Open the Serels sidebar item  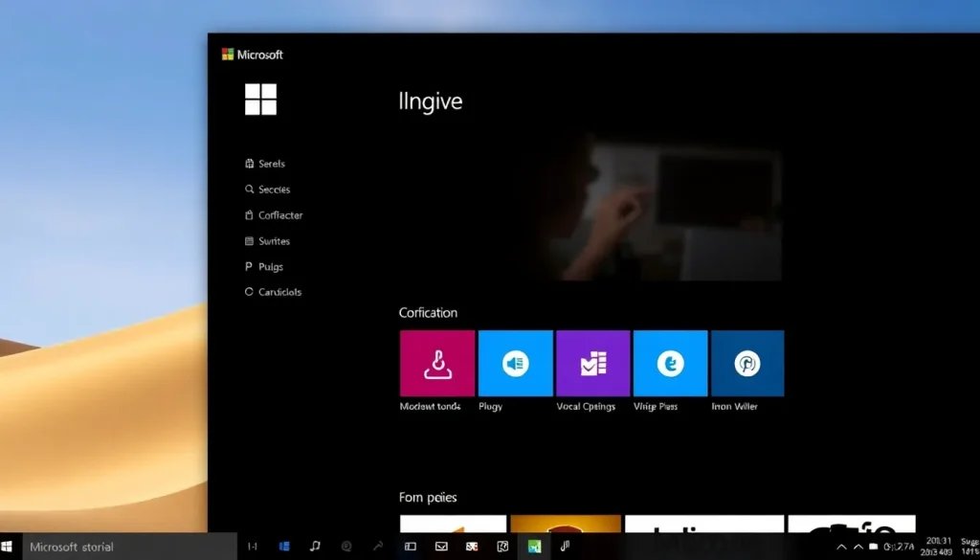[x=265, y=164]
